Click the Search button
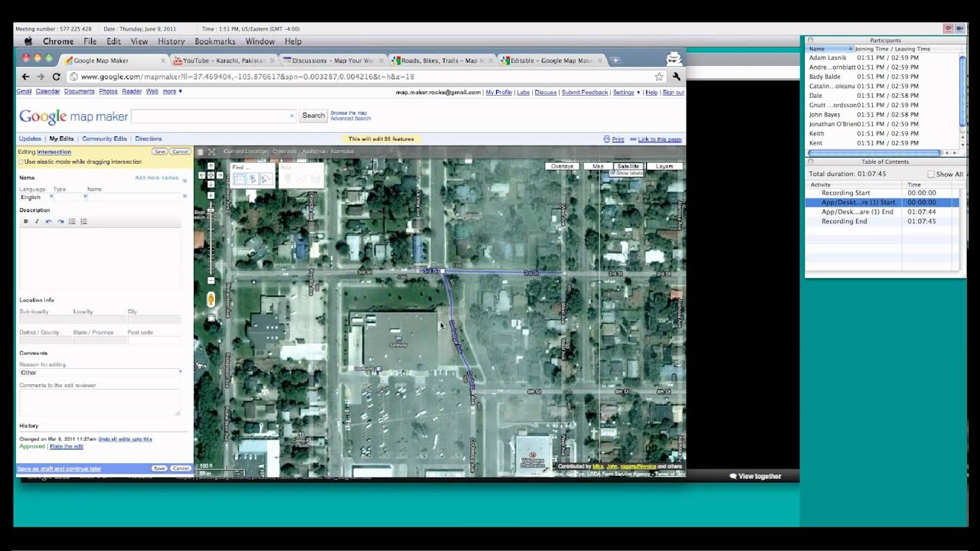This screenshot has width=980, height=551. (313, 116)
